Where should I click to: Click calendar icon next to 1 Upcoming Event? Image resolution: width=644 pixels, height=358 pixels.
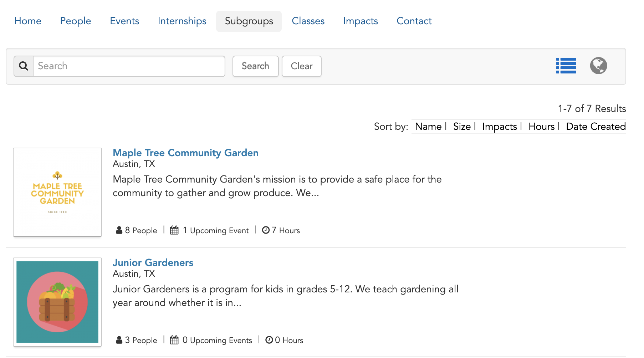pyautogui.click(x=174, y=230)
